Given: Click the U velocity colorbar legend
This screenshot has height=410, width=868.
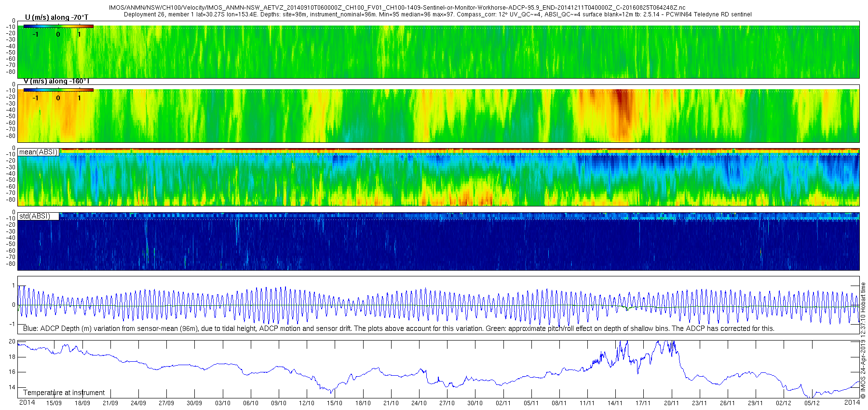Looking at the screenshot, I should [x=58, y=26].
